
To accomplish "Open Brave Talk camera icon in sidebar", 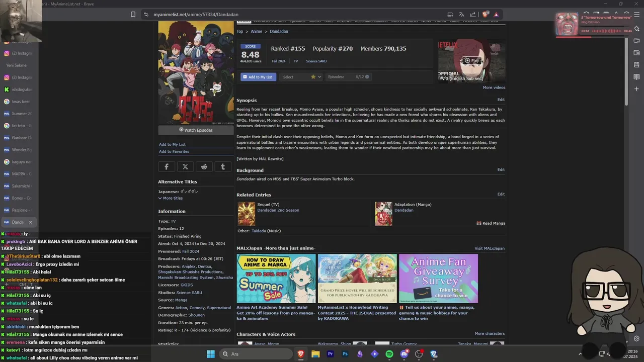I will click(x=636, y=41).
